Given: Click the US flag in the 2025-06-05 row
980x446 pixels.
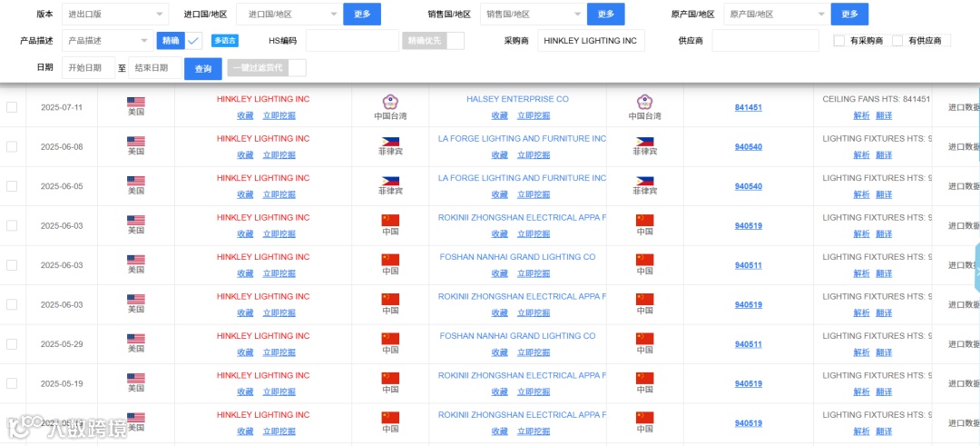Looking at the screenshot, I should [135, 181].
